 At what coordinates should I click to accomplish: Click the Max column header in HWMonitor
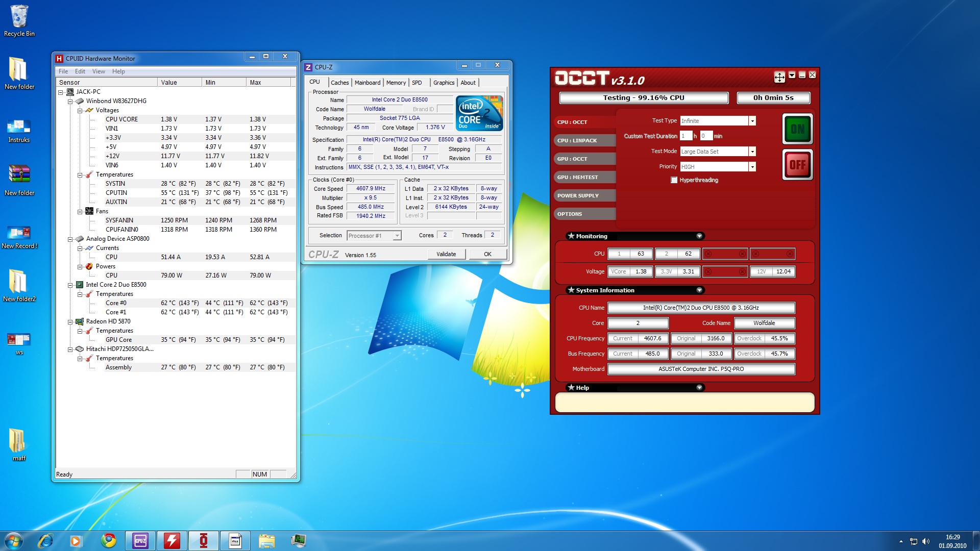[268, 82]
